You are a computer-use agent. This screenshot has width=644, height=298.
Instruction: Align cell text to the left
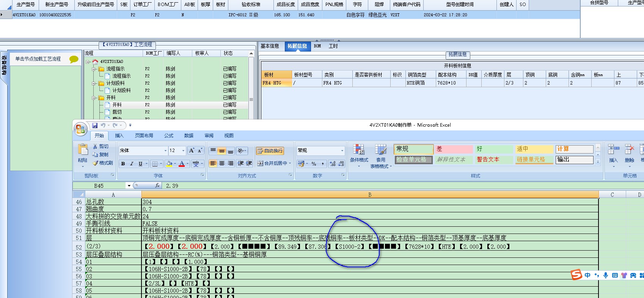(x=213, y=163)
